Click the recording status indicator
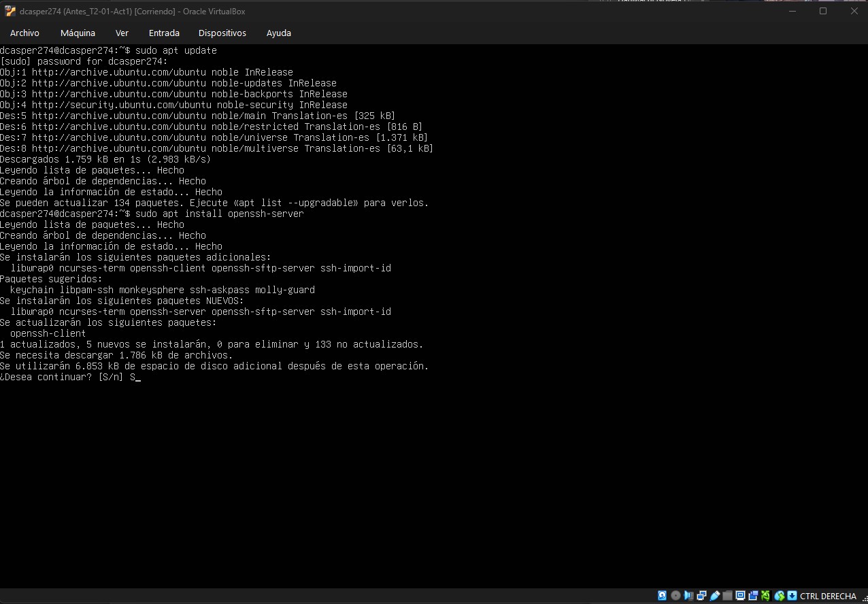This screenshot has height=604, width=868. click(753, 596)
